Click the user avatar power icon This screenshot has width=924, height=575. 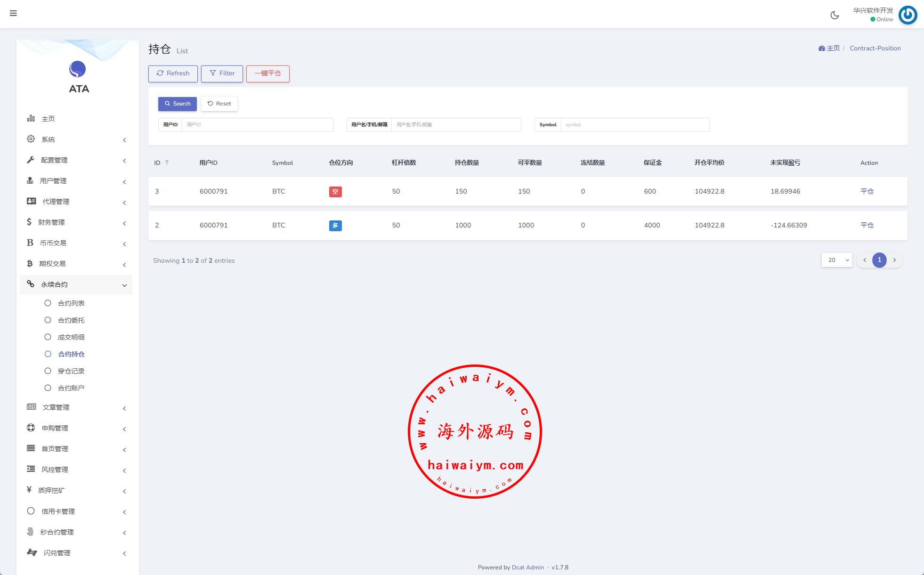tap(908, 15)
